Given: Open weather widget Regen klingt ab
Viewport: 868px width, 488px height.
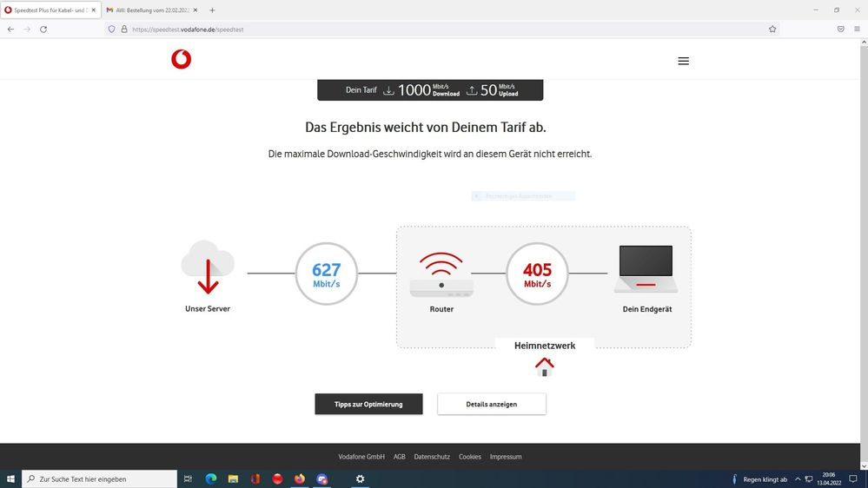Looking at the screenshot, I should 759,479.
